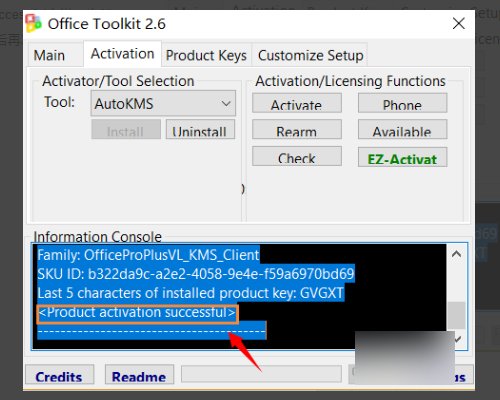Screen dimensions: 500x400
Task: Click the Available button
Action: point(402,130)
